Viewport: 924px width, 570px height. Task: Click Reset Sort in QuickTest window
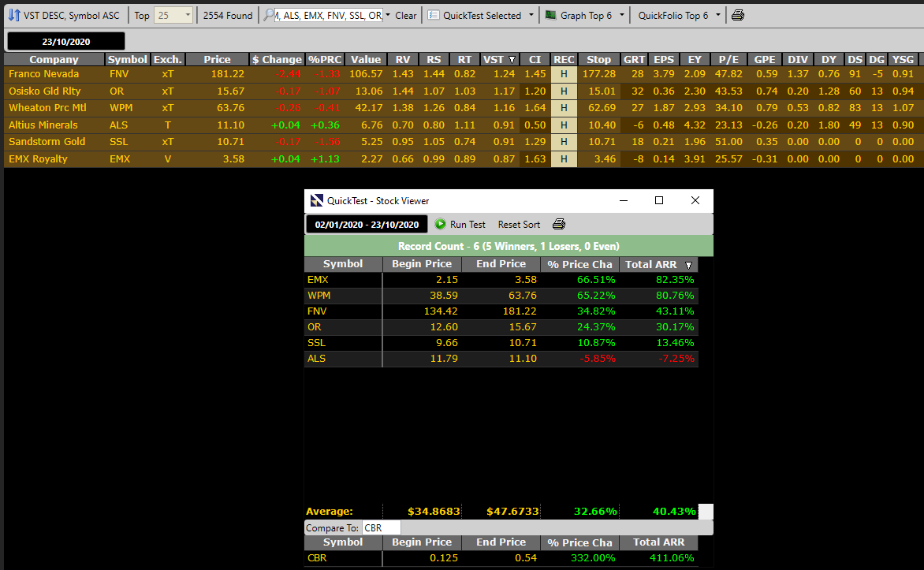[x=519, y=225]
